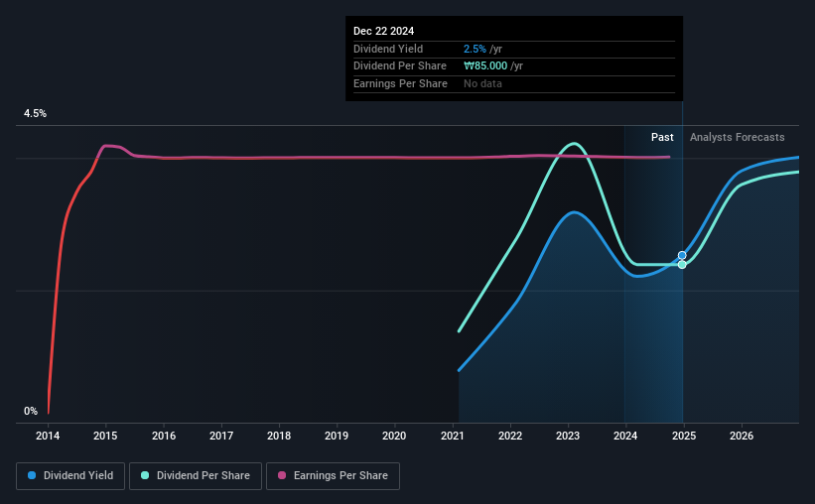
Task: Click the Dec 22 2024 tooltip date
Action: point(383,31)
